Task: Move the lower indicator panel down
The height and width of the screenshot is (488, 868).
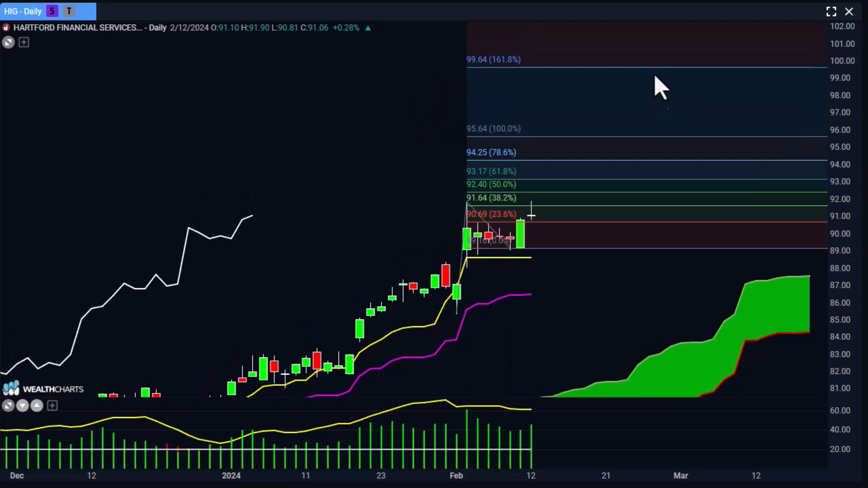Action: coord(23,406)
